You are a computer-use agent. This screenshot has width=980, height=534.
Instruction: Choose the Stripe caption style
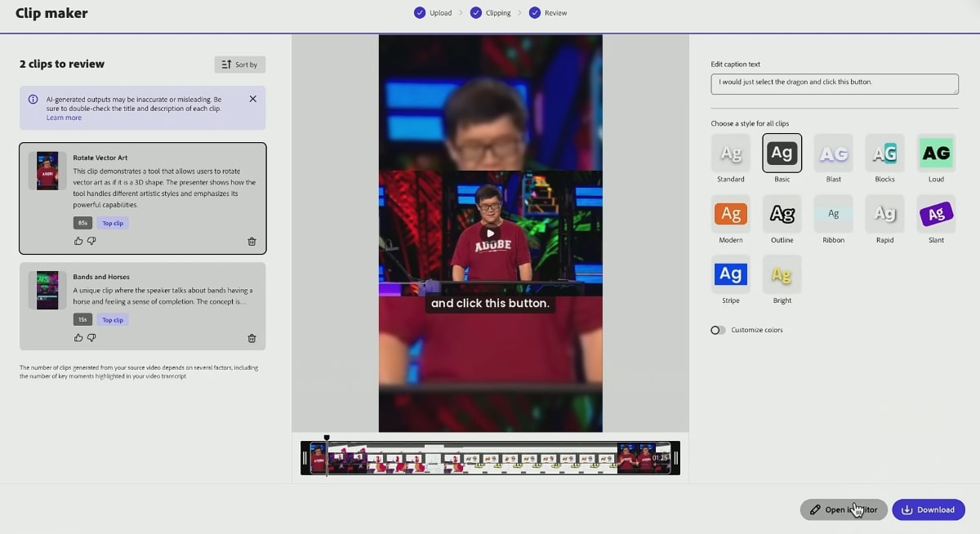pyautogui.click(x=731, y=274)
